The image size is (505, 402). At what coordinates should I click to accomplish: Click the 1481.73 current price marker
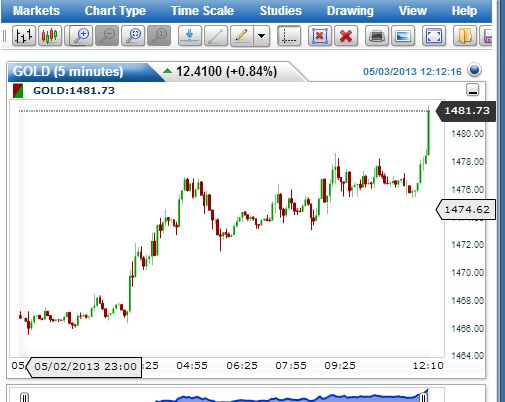pos(466,110)
